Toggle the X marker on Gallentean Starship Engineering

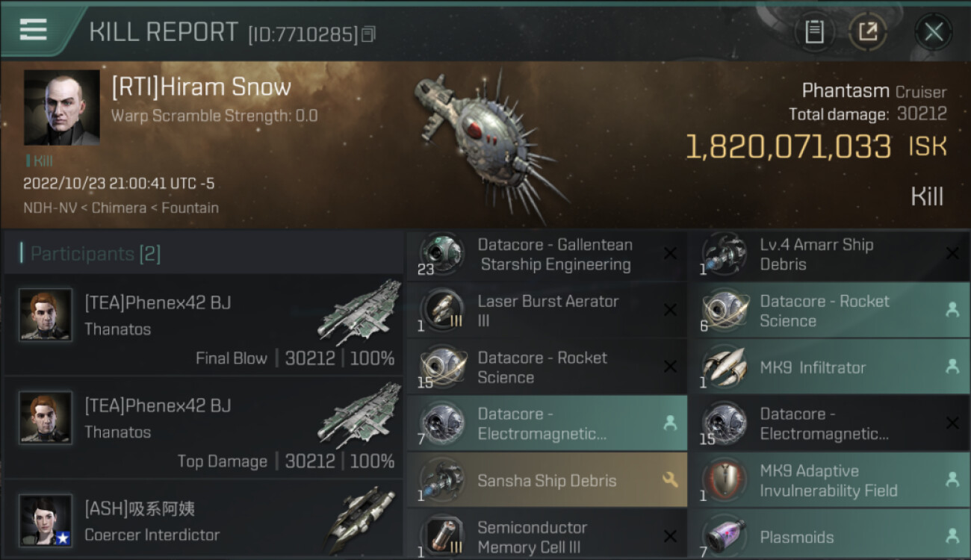(x=670, y=254)
